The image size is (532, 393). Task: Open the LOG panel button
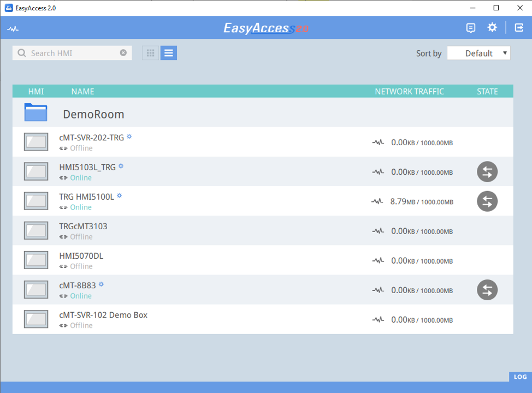pos(520,377)
